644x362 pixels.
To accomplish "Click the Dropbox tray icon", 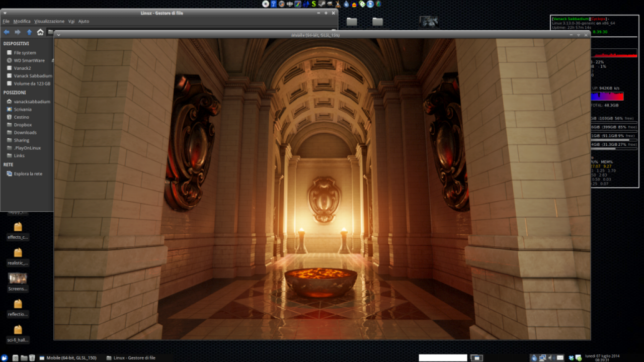I will (572, 358).
